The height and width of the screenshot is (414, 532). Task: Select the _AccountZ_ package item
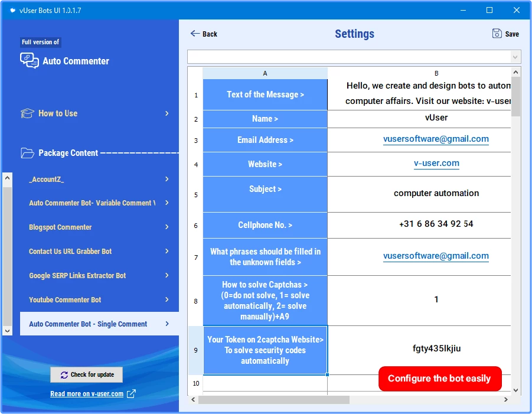[99, 179]
